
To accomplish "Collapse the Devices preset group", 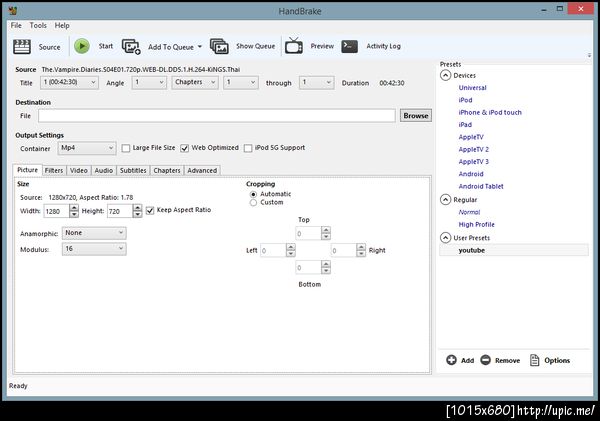I will pos(445,75).
